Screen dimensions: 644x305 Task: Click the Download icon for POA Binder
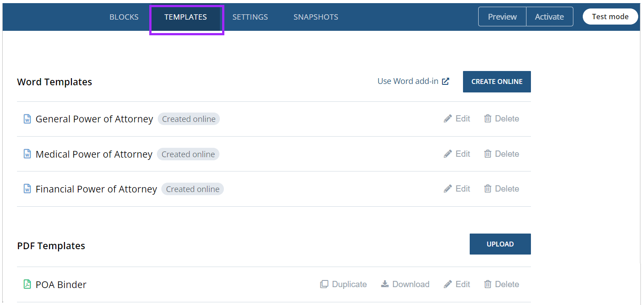pos(385,284)
